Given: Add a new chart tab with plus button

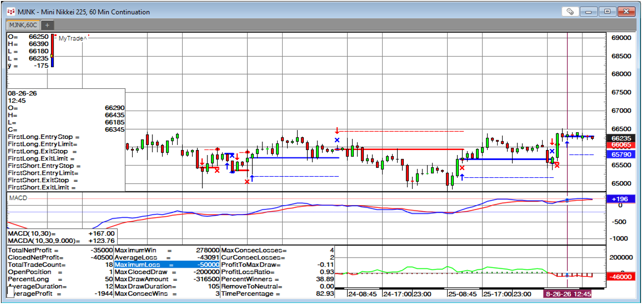Looking at the screenshot, I should coord(47,25).
